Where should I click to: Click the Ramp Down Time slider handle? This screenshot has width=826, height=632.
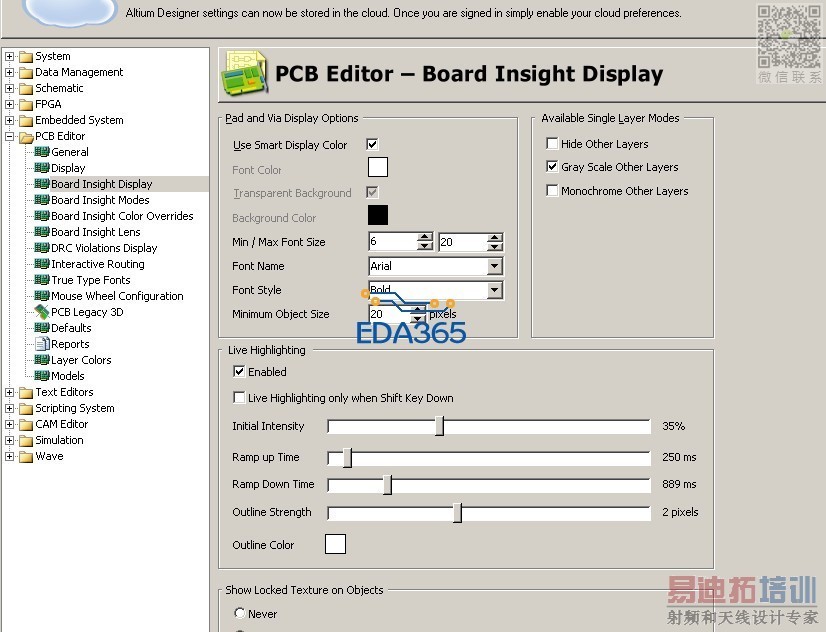click(x=387, y=484)
